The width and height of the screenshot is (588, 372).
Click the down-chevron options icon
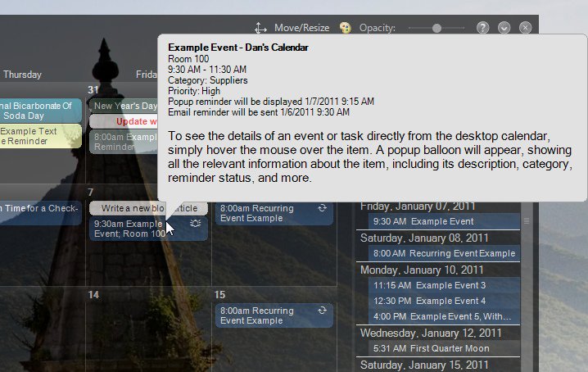click(x=504, y=28)
